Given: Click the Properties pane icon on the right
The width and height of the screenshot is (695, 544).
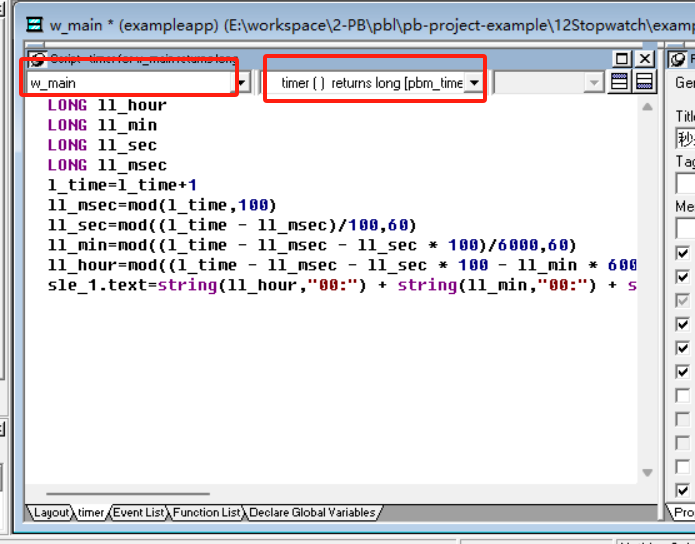Looking at the screenshot, I should [x=677, y=59].
